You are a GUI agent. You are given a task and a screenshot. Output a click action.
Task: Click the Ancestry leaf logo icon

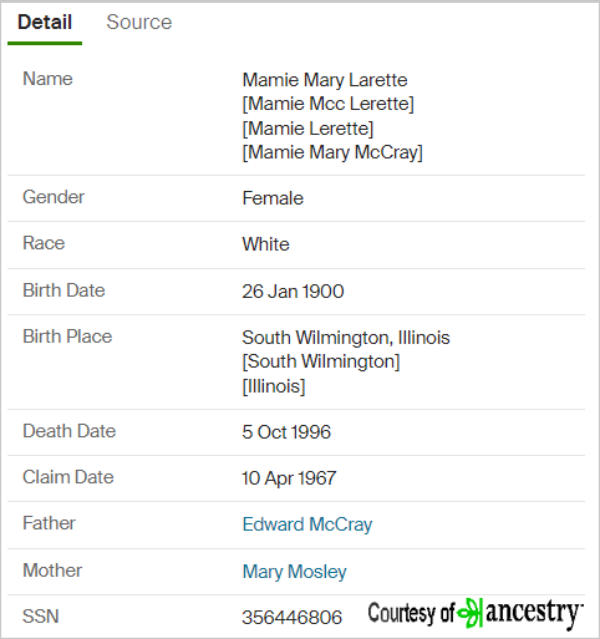click(470, 613)
